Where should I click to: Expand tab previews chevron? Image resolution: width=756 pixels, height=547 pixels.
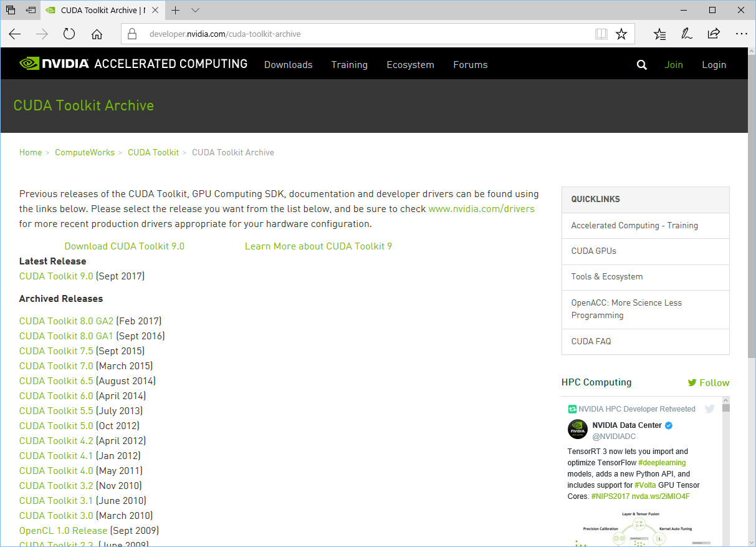[x=196, y=10]
